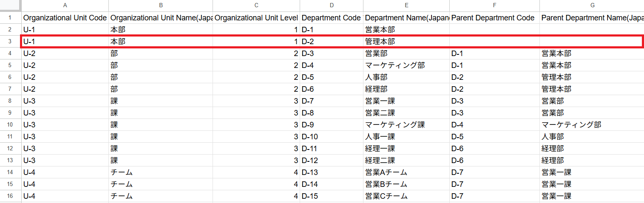This screenshot has height=203, width=644.
Task: Select the column D header
Action: (331, 6)
